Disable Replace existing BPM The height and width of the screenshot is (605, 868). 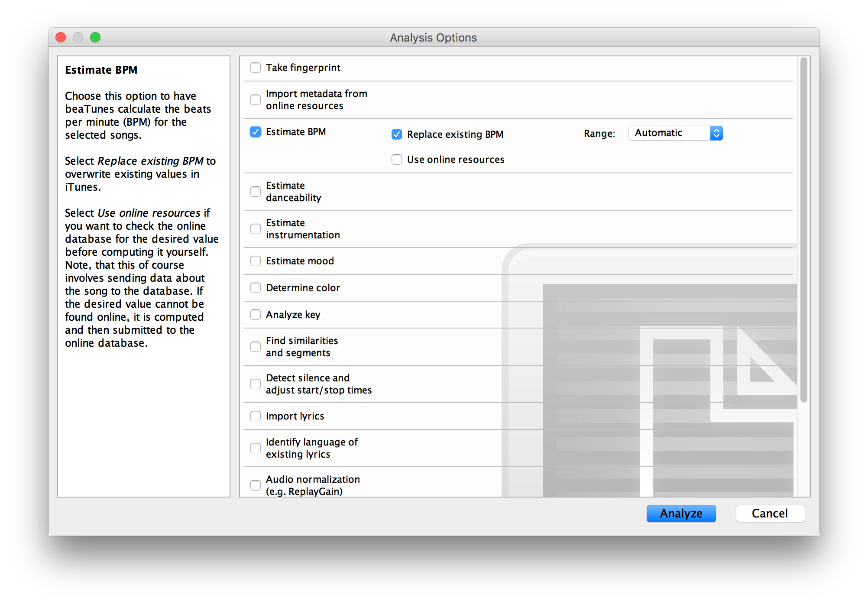[x=397, y=134]
